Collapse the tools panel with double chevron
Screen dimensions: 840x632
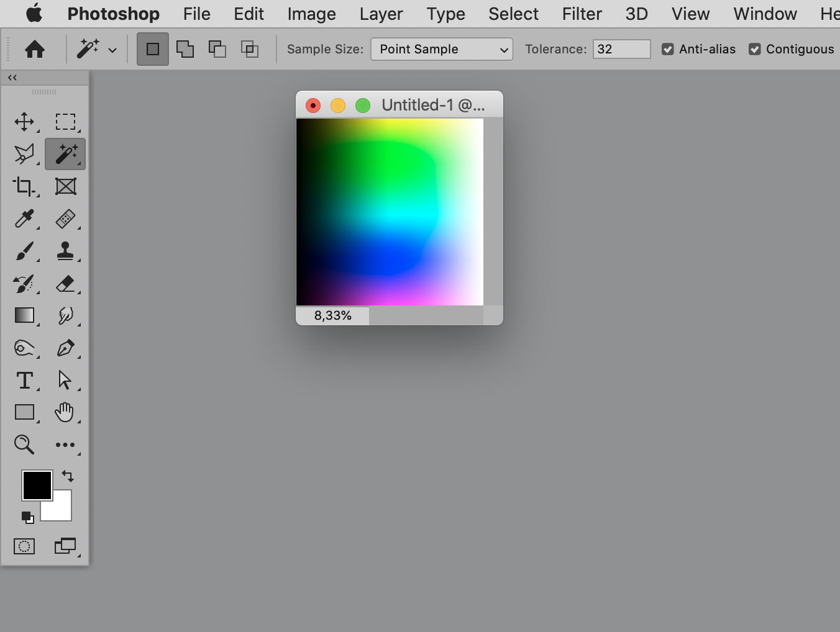click(x=12, y=78)
